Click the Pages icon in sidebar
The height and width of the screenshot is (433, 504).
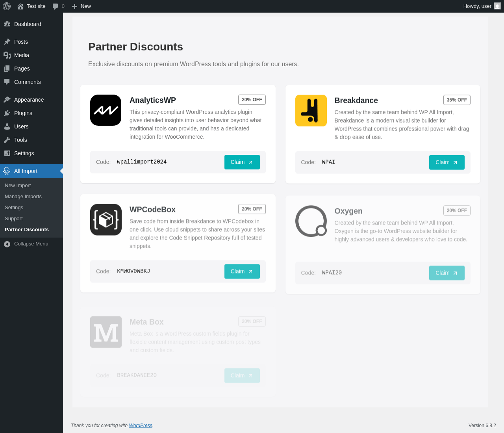(7, 69)
